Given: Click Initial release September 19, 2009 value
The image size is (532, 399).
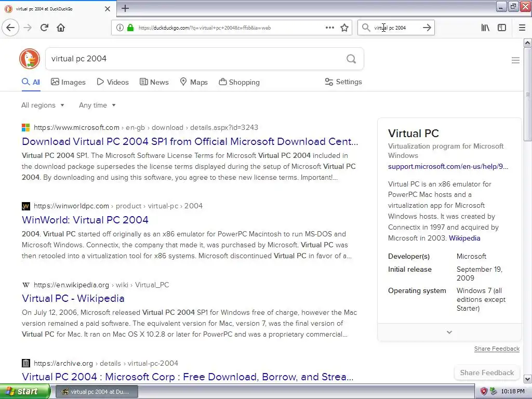Looking at the screenshot, I should tap(479, 273).
